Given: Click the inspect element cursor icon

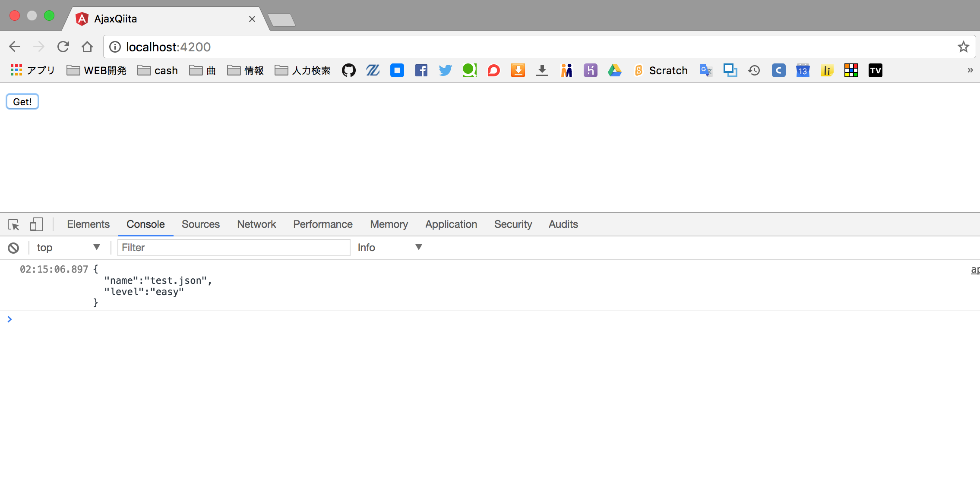Looking at the screenshot, I should [14, 224].
